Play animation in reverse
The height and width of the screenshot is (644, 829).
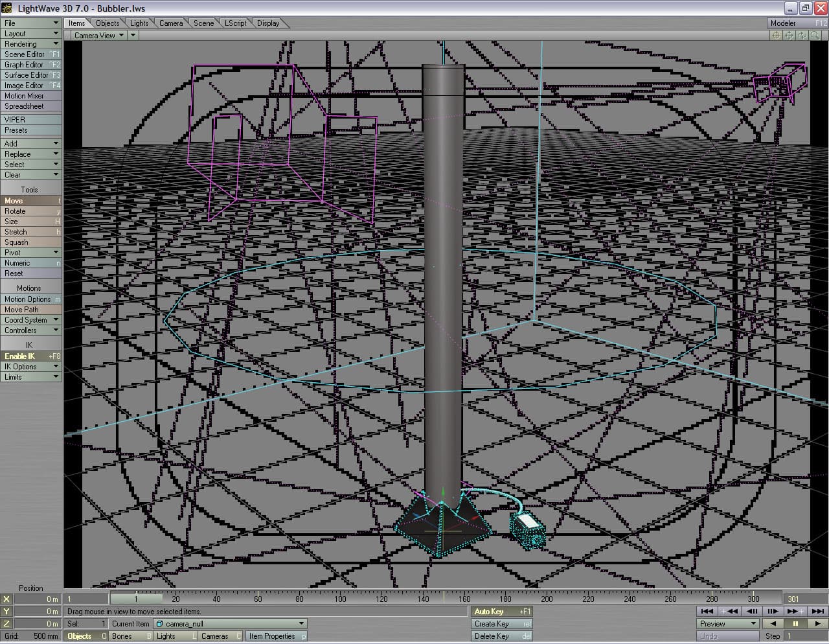click(x=773, y=624)
